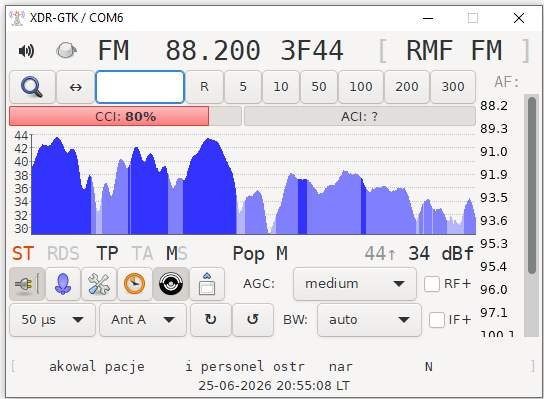544x399 pixels.
Task: Click the greyed TA indicator
Action: tap(142, 253)
